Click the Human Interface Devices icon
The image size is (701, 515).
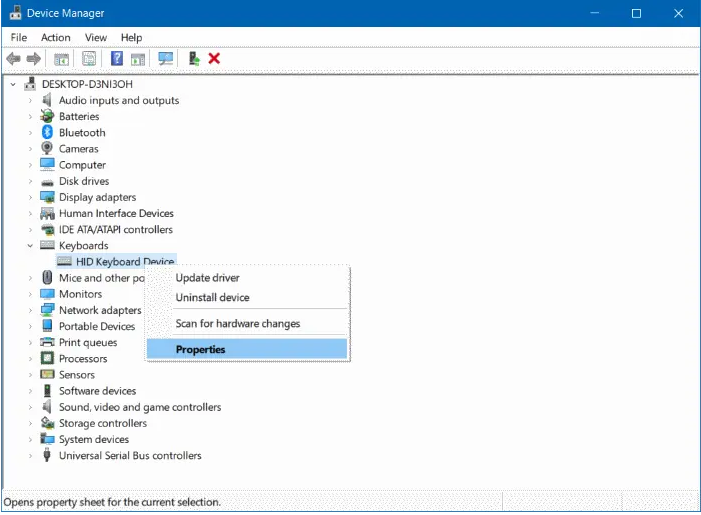pyautogui.click(x=47, y=214)
